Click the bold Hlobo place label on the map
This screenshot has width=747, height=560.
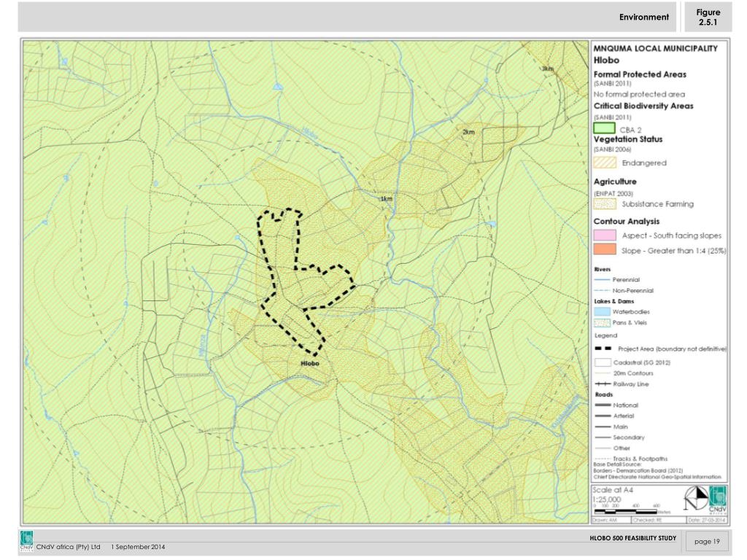point(310,363)
